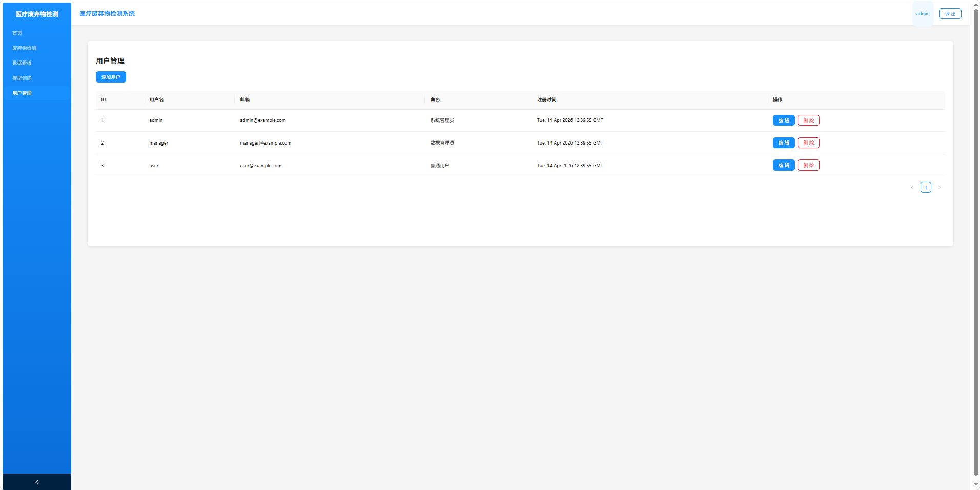The height and width of the screenshot is (490, 980).
Task: Delete the admin user row
Action: [x=808, y=120]
